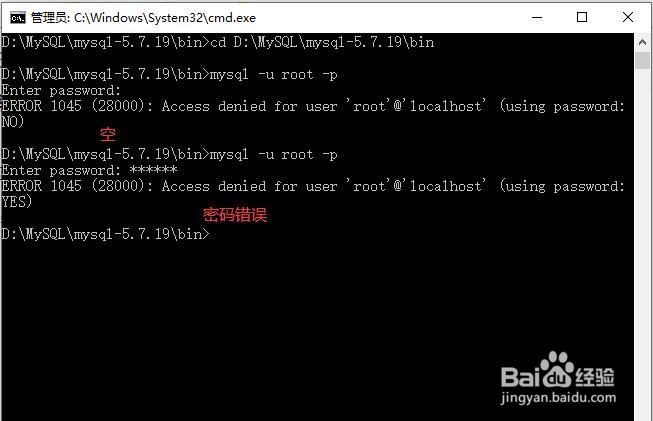The width and height of the screenshot is (653, 421).
Task: Click the first mysql -u root -p command
Action: tap(273, 75)
